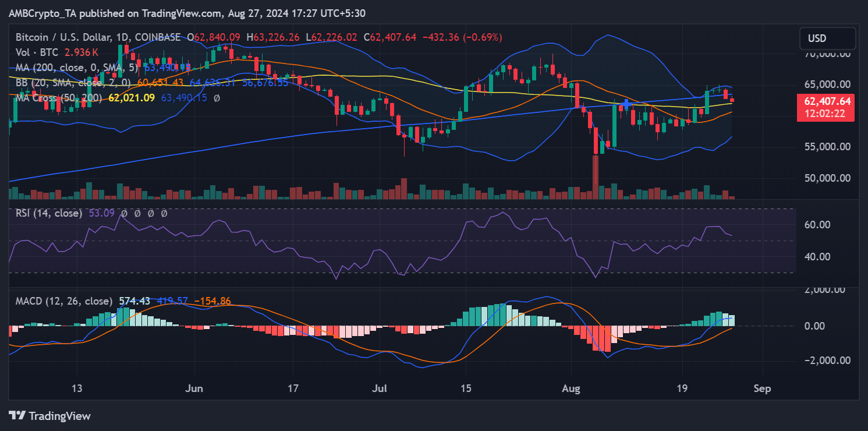Click the open price O62,840.09

point(214,37)
